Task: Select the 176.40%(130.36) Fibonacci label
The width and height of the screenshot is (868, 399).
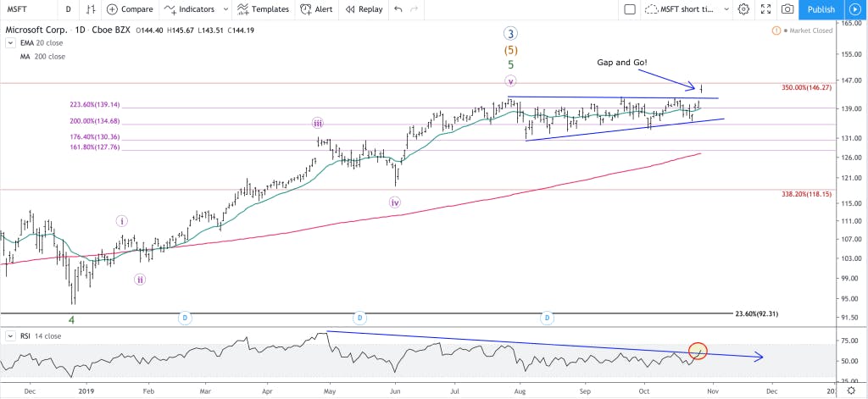Action: 95,136
